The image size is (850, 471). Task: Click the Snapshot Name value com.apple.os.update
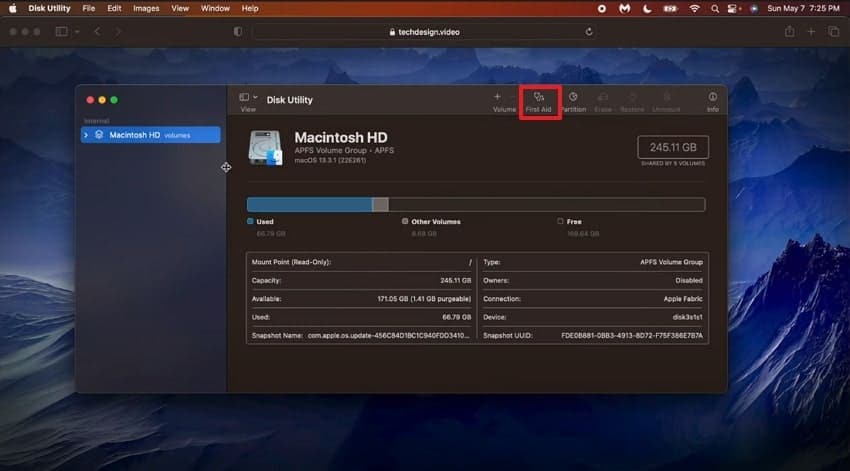coord(389,336)
